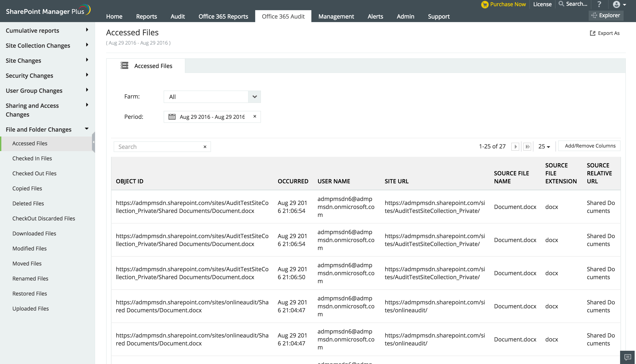Open Downloaded Files report
The width and height of the screenshot is (636, 364).
coord(34,233)
